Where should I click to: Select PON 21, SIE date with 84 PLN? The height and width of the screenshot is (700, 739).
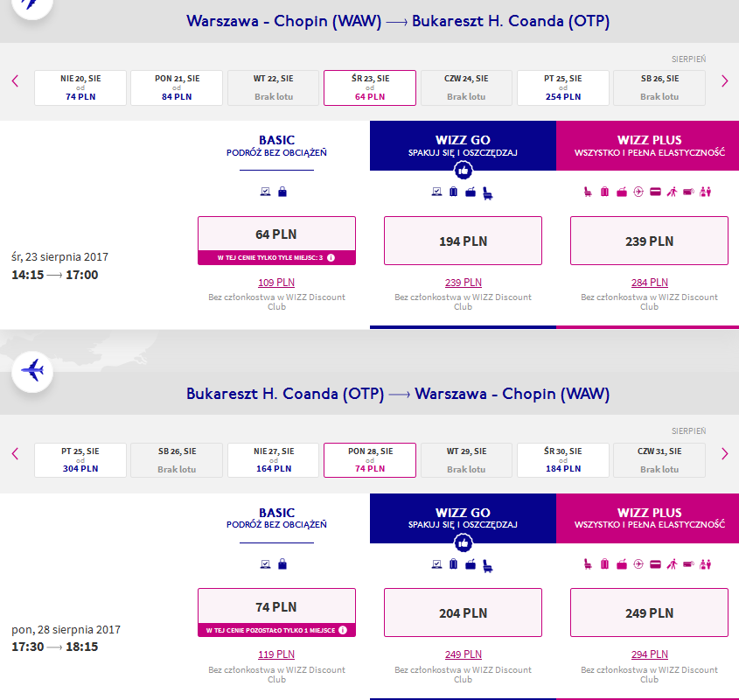pos(177,87)
